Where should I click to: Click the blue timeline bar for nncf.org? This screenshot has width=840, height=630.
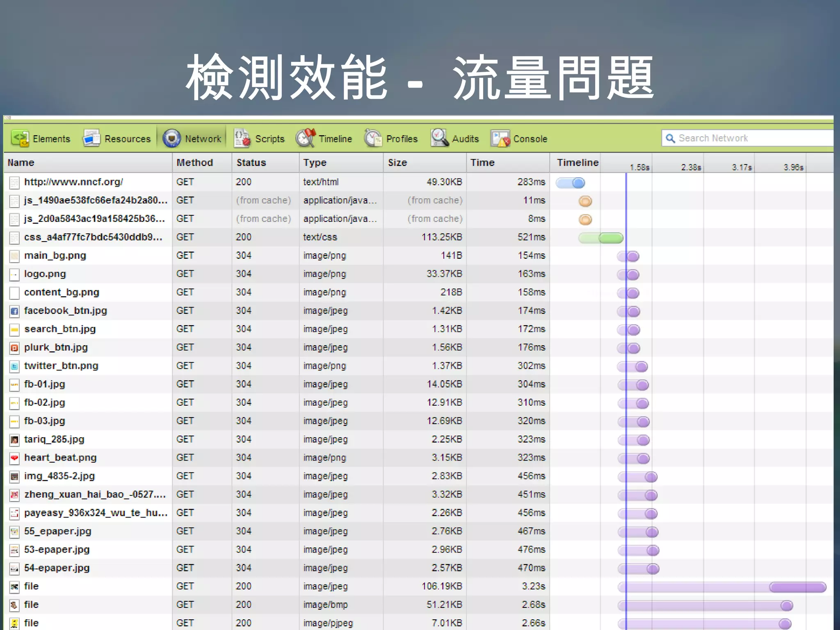click(x=571, y=183)
